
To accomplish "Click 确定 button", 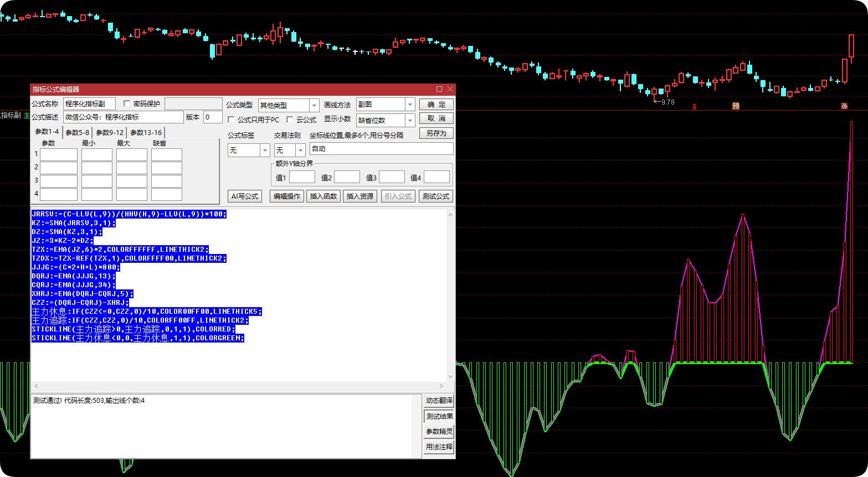I will [x=436, y=104].
